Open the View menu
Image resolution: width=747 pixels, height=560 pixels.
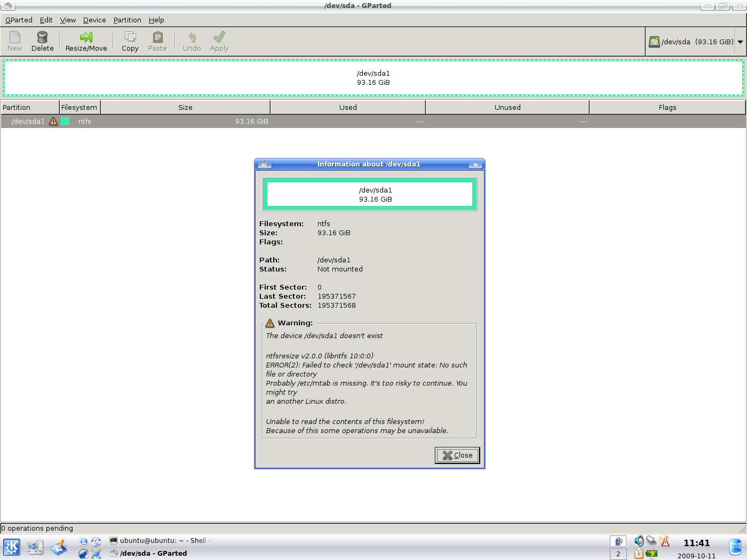68,20
